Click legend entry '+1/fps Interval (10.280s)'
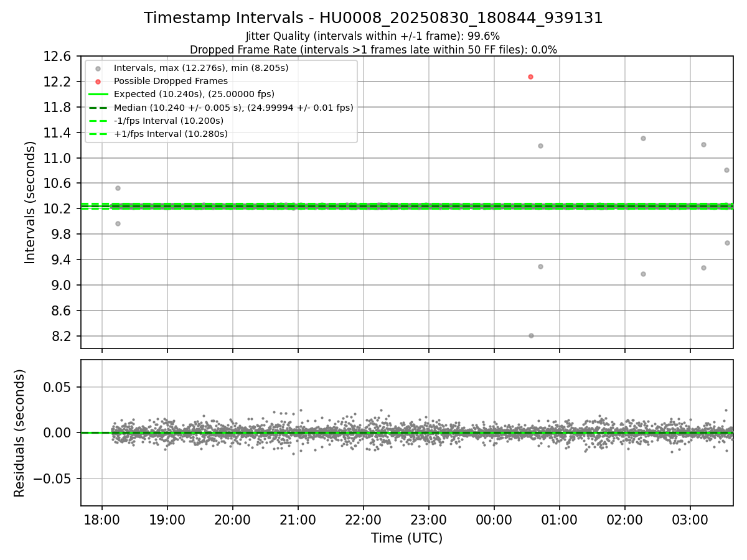Viewport: 747px width, 560px height. (171, 134)
